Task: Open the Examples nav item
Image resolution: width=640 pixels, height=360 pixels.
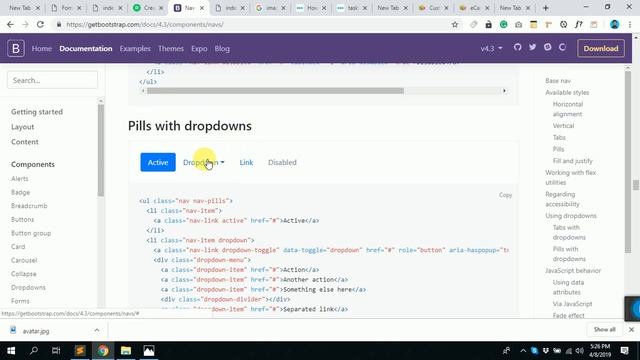Action: 135,49
